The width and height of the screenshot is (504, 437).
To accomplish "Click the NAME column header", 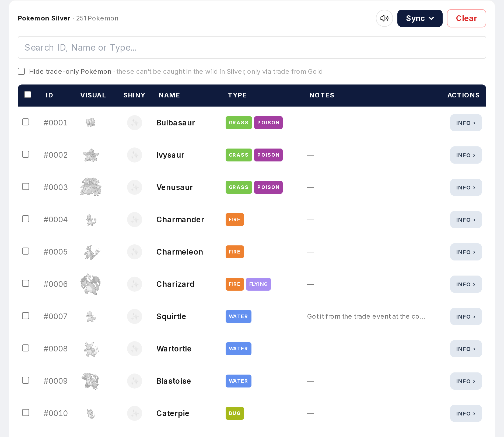I will tap(169, 95).
